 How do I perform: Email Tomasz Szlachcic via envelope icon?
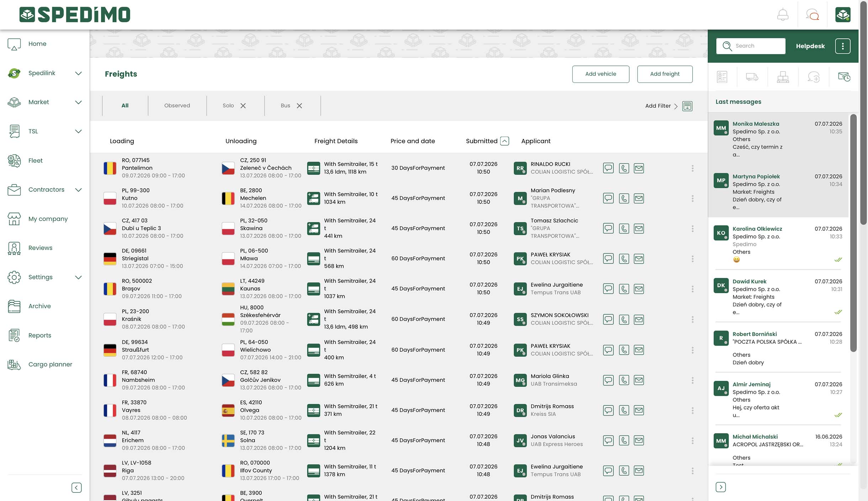pos(639,228)
